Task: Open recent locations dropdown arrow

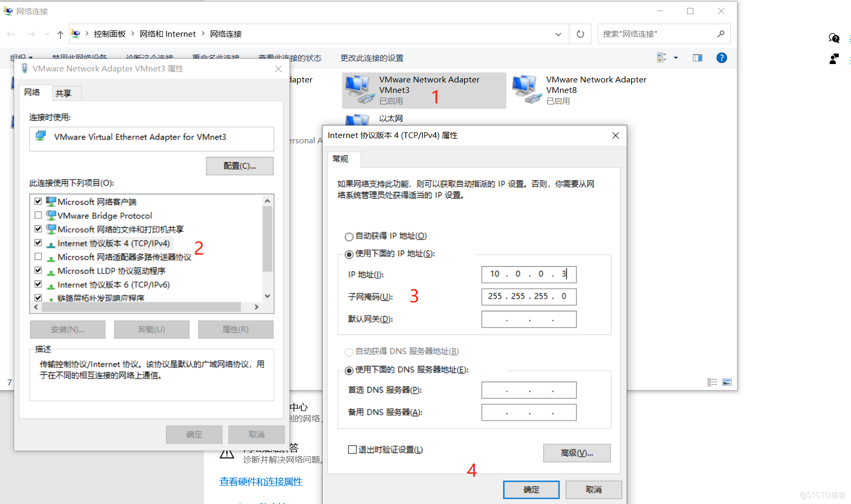Action: pos(47,34)
